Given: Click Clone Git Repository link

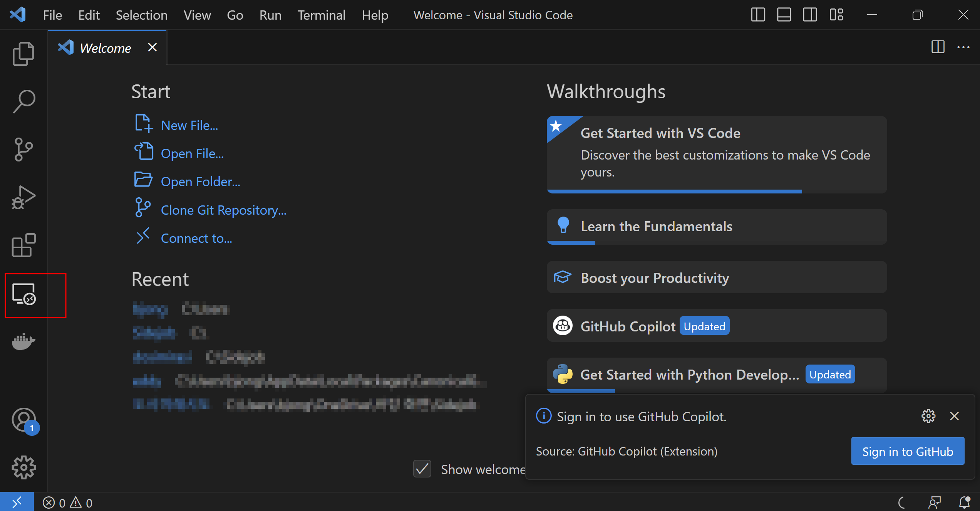Looking at the screenshot, I should (x=223, y=210).
